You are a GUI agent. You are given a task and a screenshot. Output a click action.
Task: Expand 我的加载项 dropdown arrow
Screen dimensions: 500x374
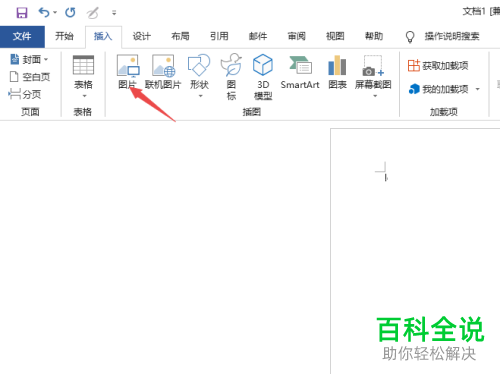[x=477, y=89]
